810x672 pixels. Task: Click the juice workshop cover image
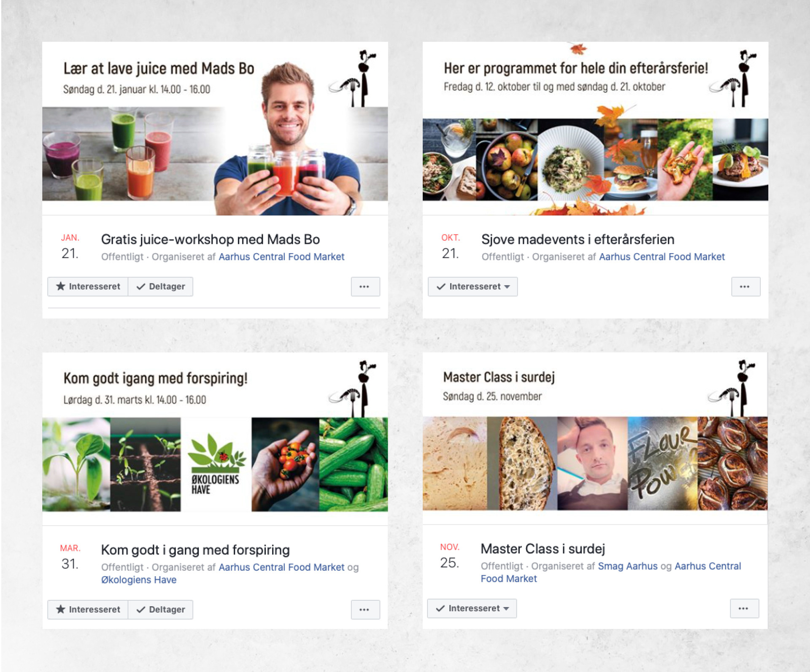tap(215, 129)
